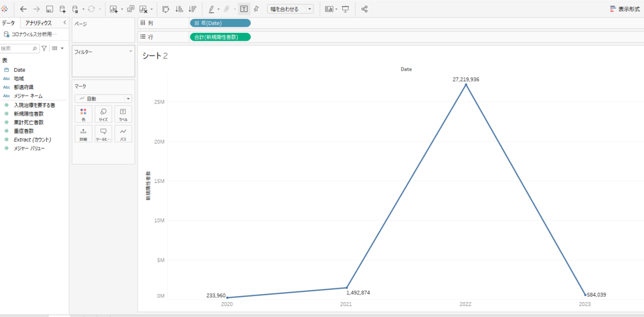This screenshot has height=317, width=644.
Task: Click the share icon in toolbar
Action: point(365,9)
